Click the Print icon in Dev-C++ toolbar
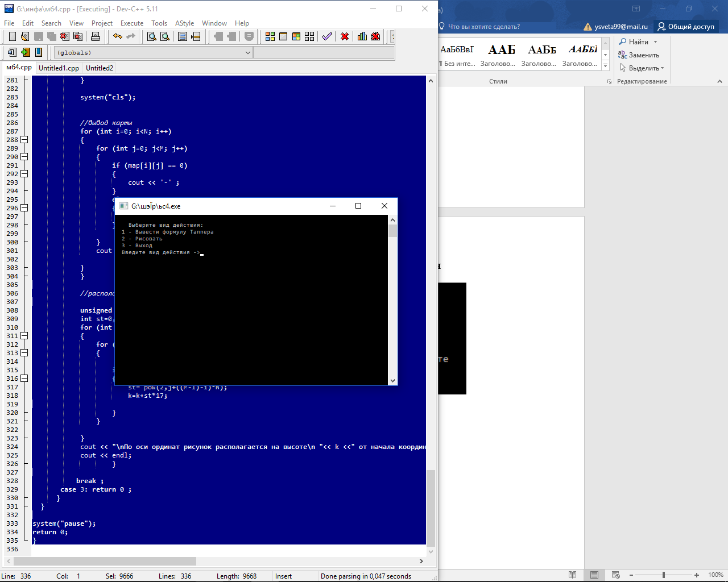The image size is (728, 582). [x=96, y=36]
